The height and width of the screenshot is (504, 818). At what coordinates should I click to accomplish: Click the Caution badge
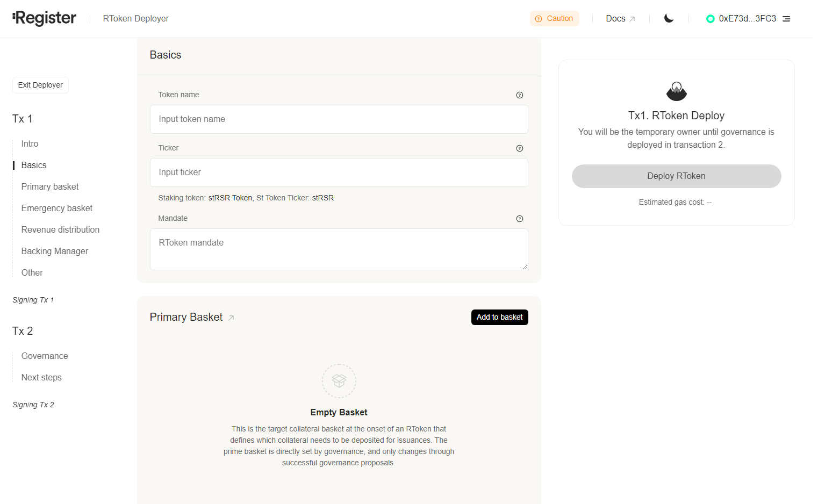[554, 18]
